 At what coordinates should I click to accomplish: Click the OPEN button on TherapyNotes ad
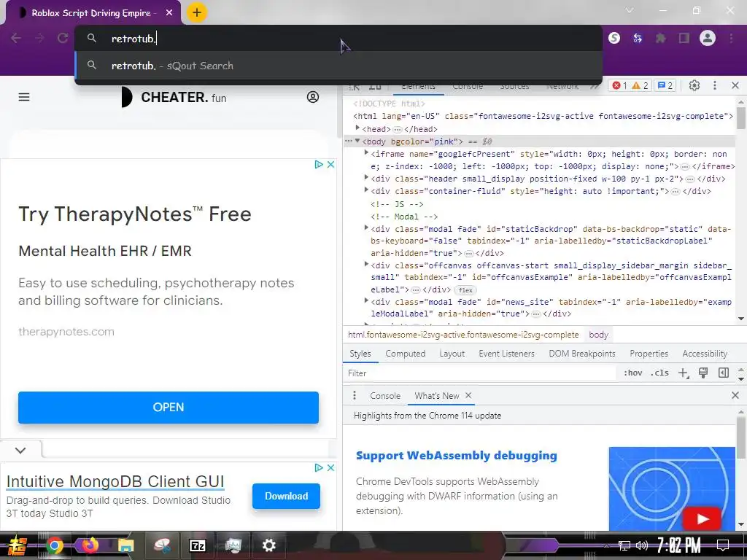click(x=169, y=407)
